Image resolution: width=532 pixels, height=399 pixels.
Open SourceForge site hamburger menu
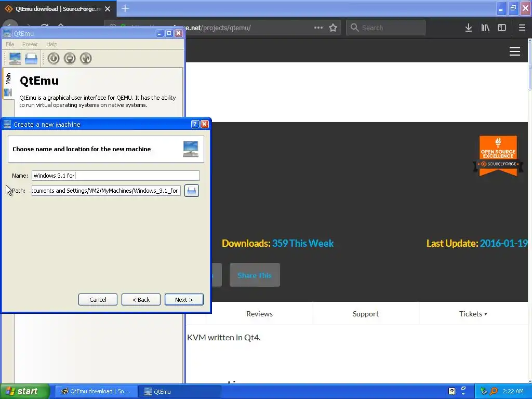[515, 51]
